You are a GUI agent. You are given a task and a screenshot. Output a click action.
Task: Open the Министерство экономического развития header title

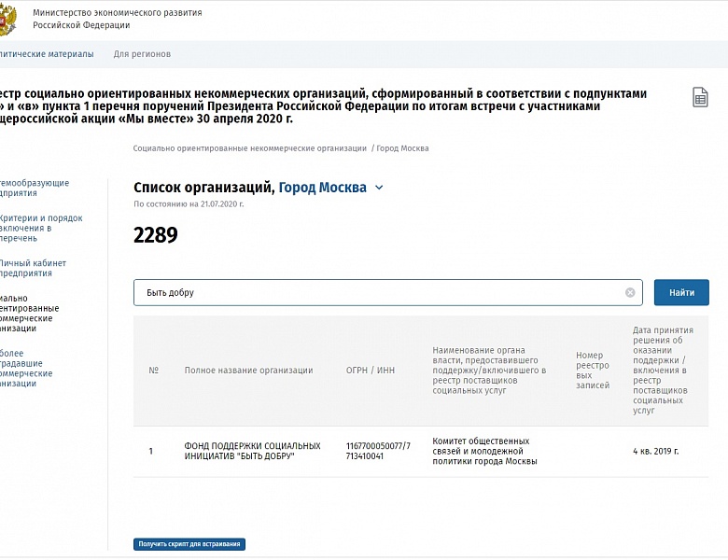point(118,19)
